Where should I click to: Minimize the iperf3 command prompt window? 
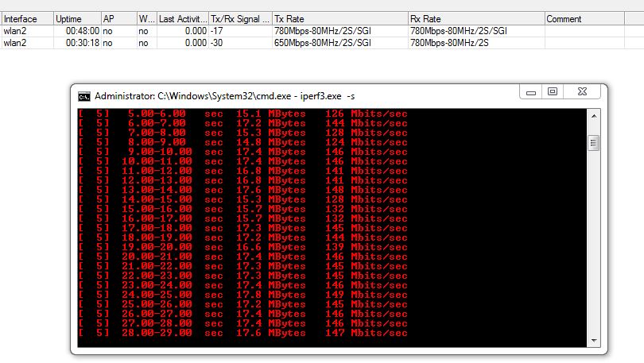530,91
